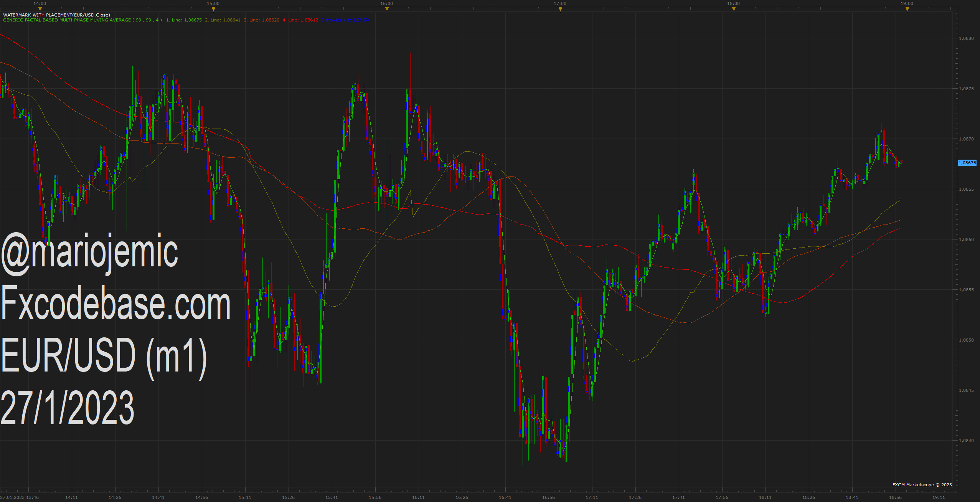The height and width of the screenshot is (502, 980).
Task: Click the '2. Line: 1,08641' value
Action: [x=223, y=20]
